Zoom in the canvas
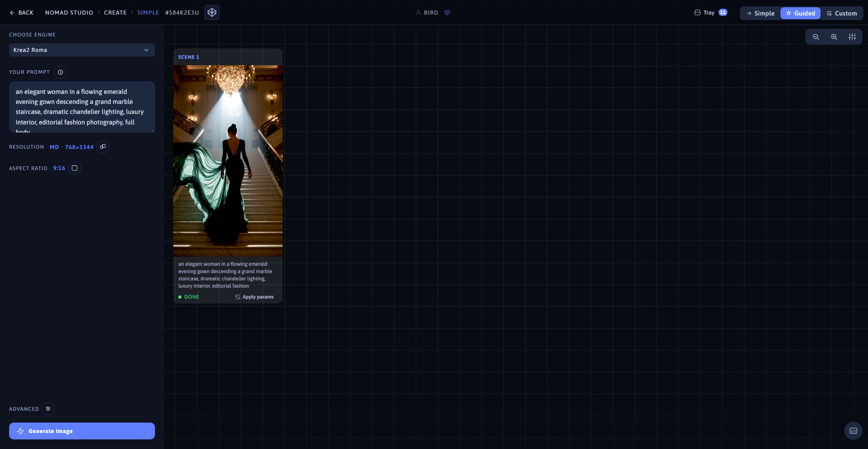 pos(834,37)
